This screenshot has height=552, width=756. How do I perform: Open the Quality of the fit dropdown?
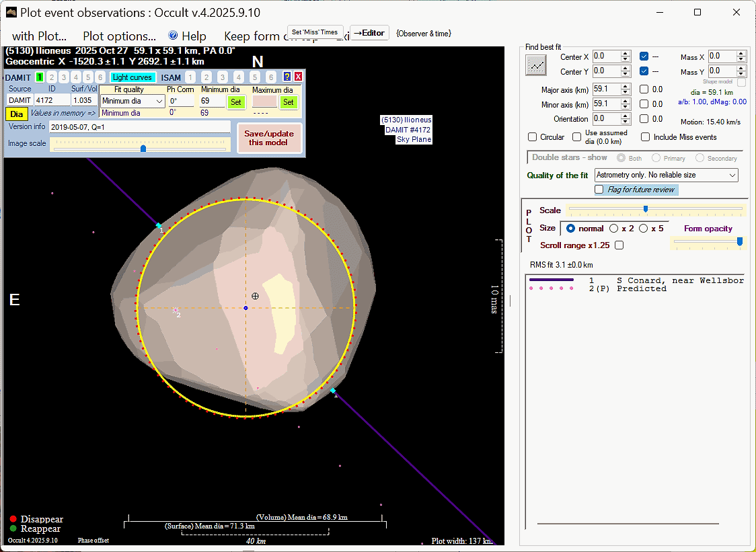point(667,175)
